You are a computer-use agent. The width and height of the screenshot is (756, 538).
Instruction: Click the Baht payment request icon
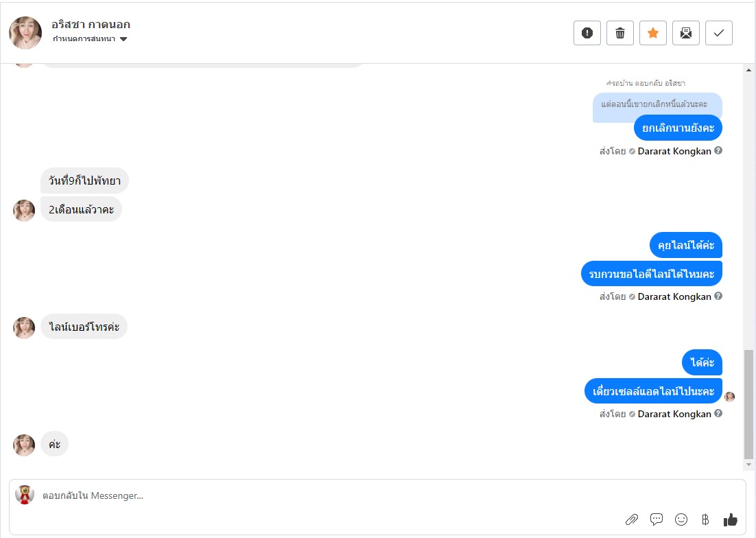pos(705,519)
